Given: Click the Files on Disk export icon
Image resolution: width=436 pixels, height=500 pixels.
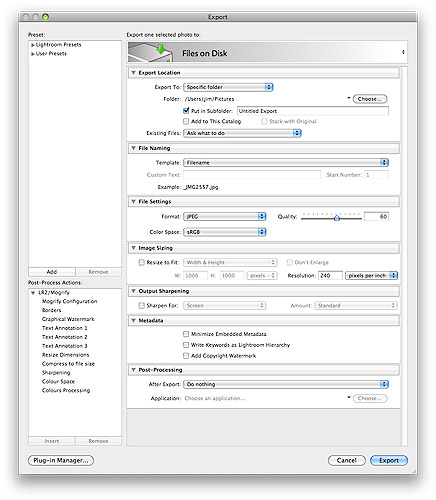Looking at the screenshot, I should coord(151,52).
